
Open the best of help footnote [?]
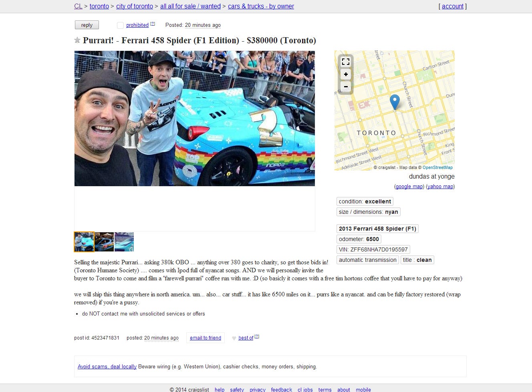pyautogui.click(x=257, y=336)
